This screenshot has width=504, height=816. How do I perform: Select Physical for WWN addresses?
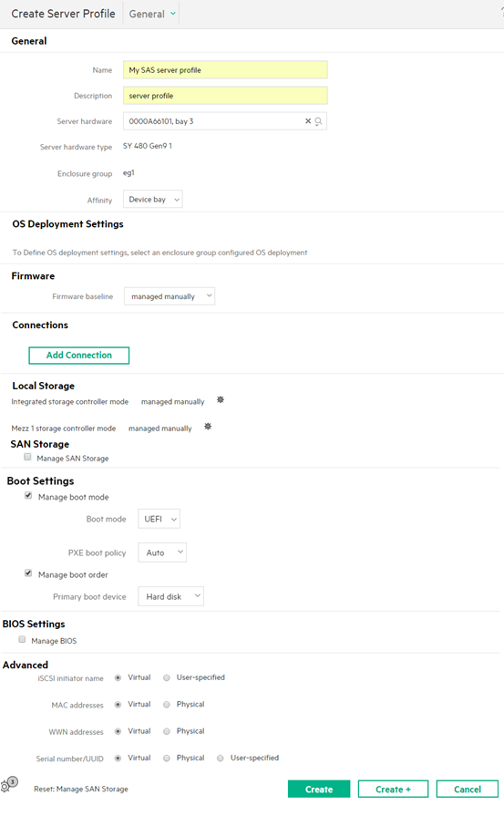pos(167,731)
